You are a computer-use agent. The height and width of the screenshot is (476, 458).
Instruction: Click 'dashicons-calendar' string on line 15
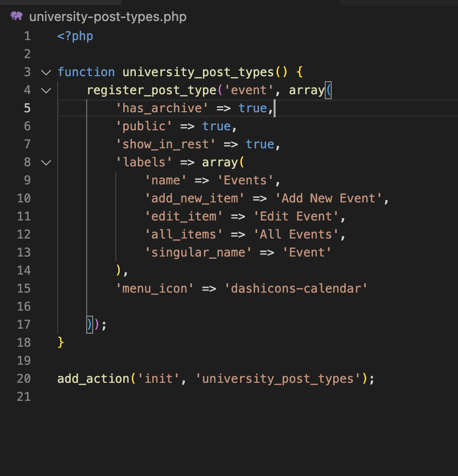[x=296, y=289]
